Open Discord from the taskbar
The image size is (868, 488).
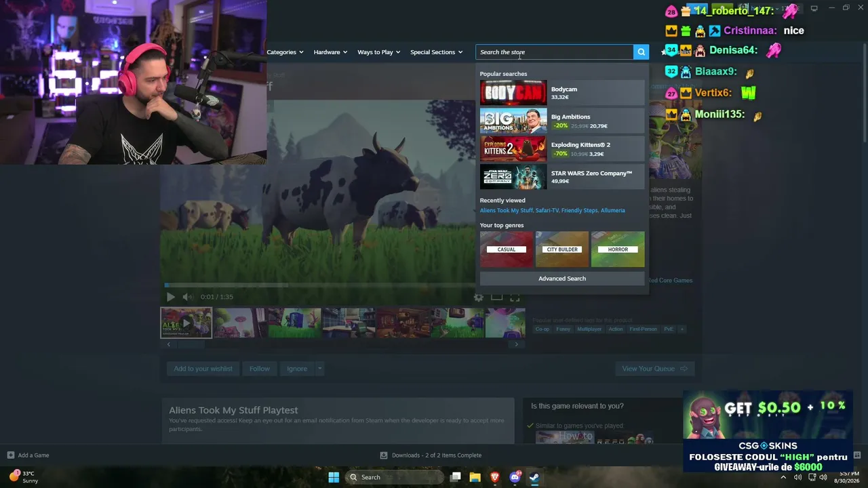coord(515,477)
